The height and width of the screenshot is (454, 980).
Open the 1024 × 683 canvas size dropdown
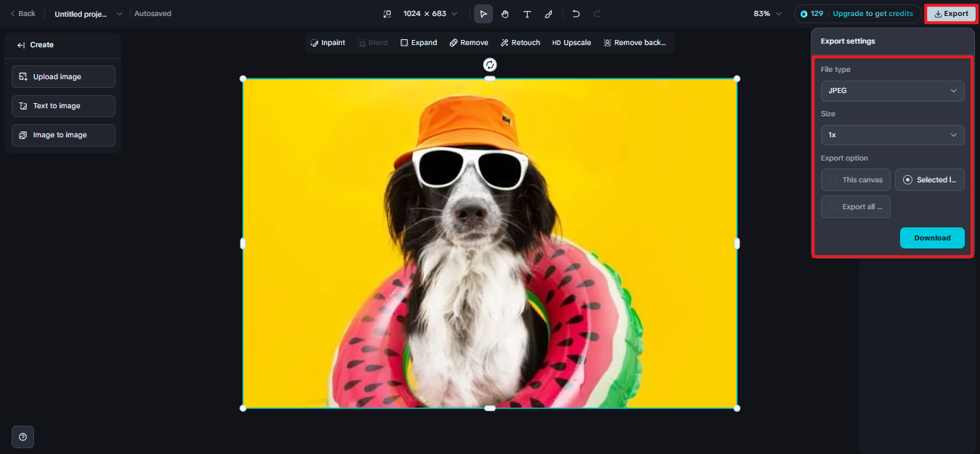tap(430, 14)
